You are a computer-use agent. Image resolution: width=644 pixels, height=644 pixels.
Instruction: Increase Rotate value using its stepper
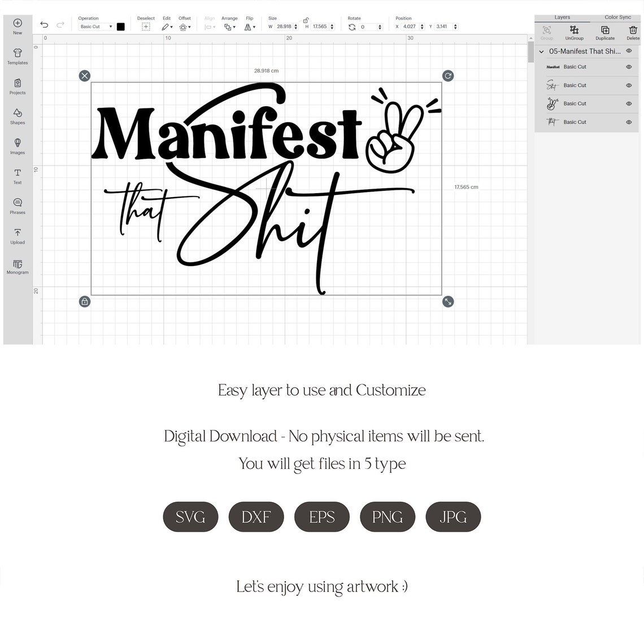(380, 24)
